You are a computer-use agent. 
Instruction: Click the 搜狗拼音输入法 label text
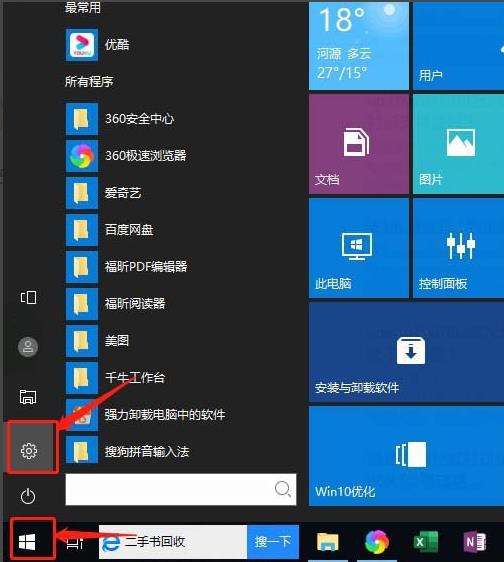(147, 452)
